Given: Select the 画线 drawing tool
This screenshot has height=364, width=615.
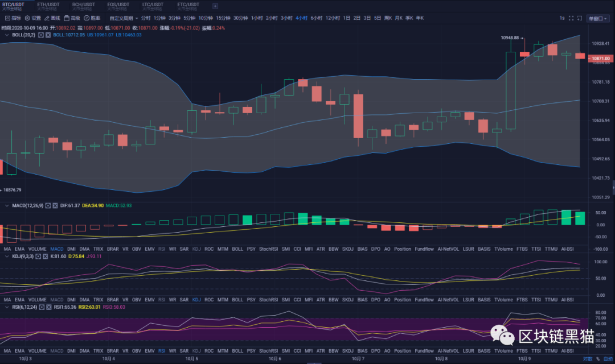Looking at the screenshot, I should (52, 18).
